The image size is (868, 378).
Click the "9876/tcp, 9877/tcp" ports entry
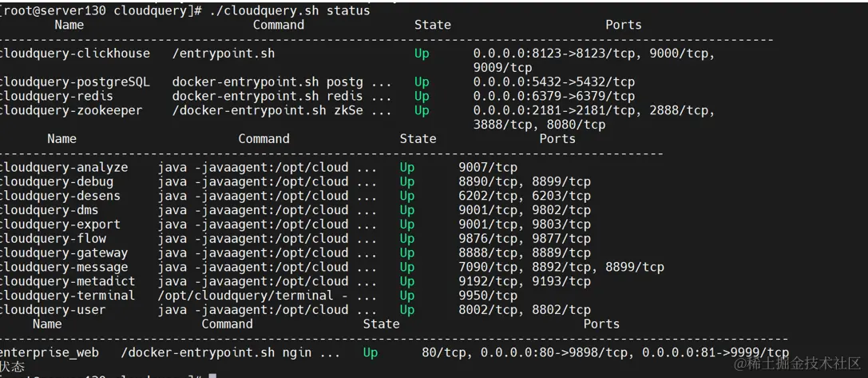pos(525,238)
